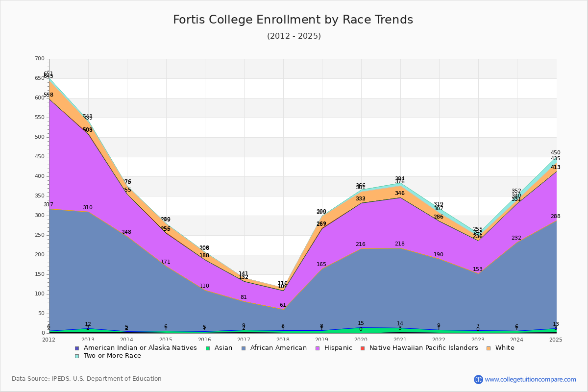This screenshot has height=392, width=588.
Task: Click the 500 y-axis label
Action: [x=40, y=137]
